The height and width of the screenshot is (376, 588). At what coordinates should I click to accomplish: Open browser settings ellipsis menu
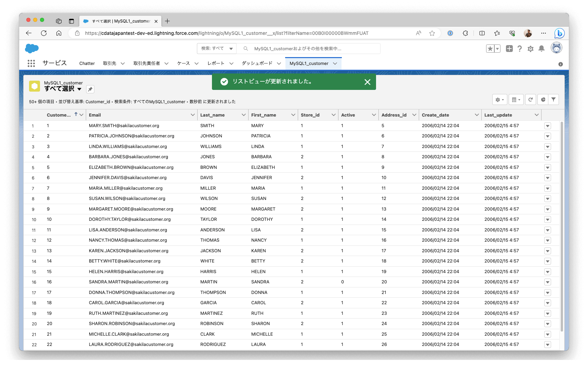point(544,33)
